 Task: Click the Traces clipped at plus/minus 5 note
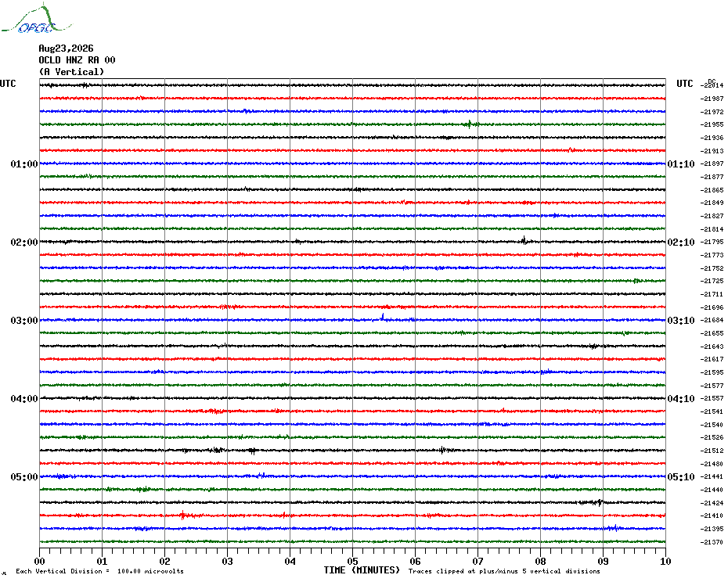click(504, 571)
